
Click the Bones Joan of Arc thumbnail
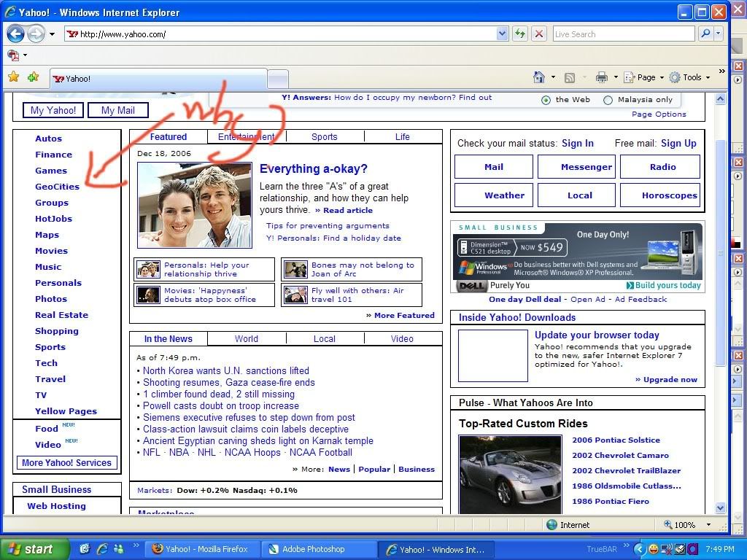(x=295, y=270)
